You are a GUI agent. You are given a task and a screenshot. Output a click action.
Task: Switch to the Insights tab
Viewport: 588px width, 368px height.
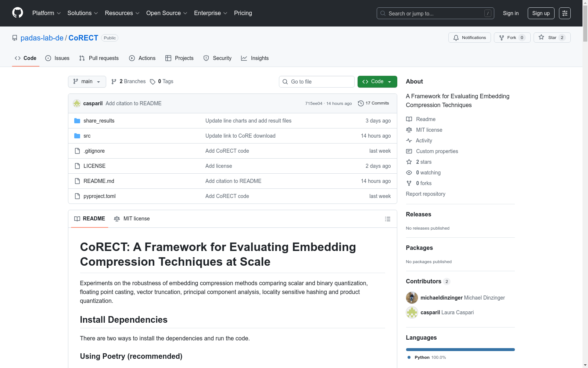(x=255, y=58)
